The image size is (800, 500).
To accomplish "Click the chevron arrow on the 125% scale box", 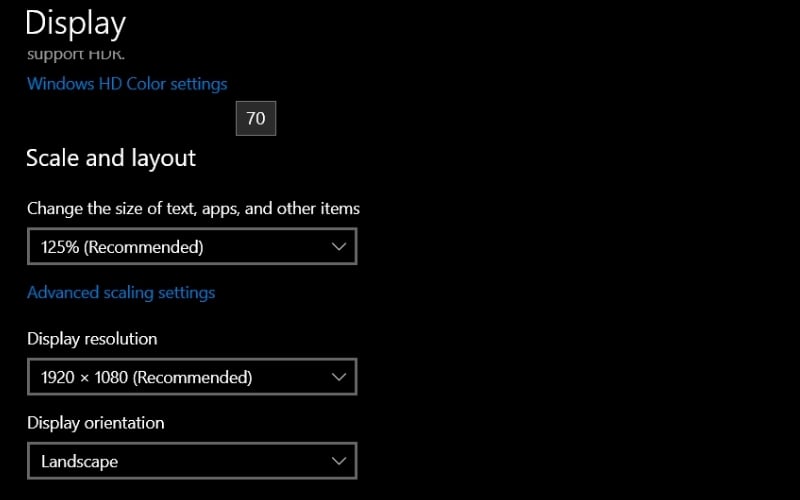I will coord(339,246).
